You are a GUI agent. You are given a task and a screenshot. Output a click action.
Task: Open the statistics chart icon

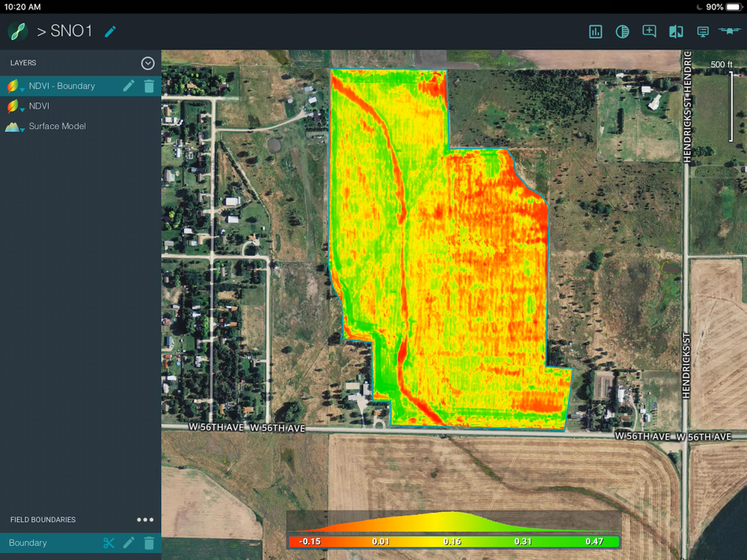pyautogui.click(x=595, y=32)
